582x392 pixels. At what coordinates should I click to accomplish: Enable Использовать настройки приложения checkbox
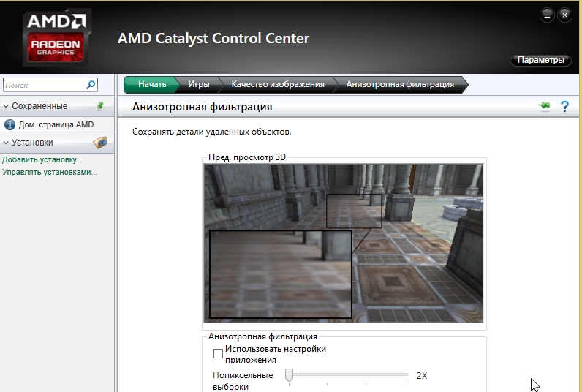[218, 353]
